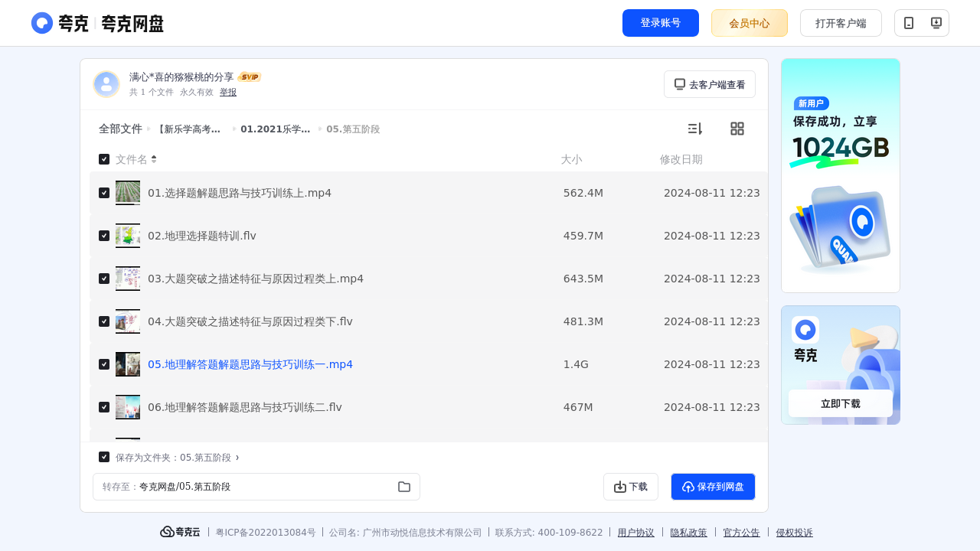Screen dimensions: 980x551
Task: Click 去客户端查看 button
Action: (x=710, y=84)
